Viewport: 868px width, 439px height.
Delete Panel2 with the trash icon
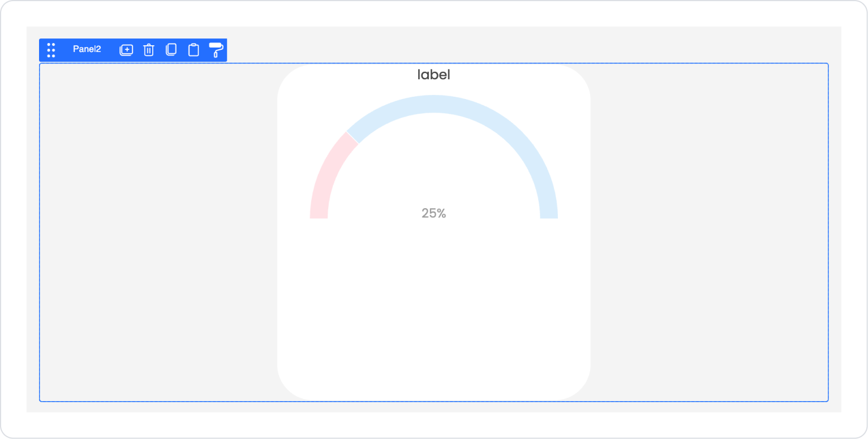point(149,50)
